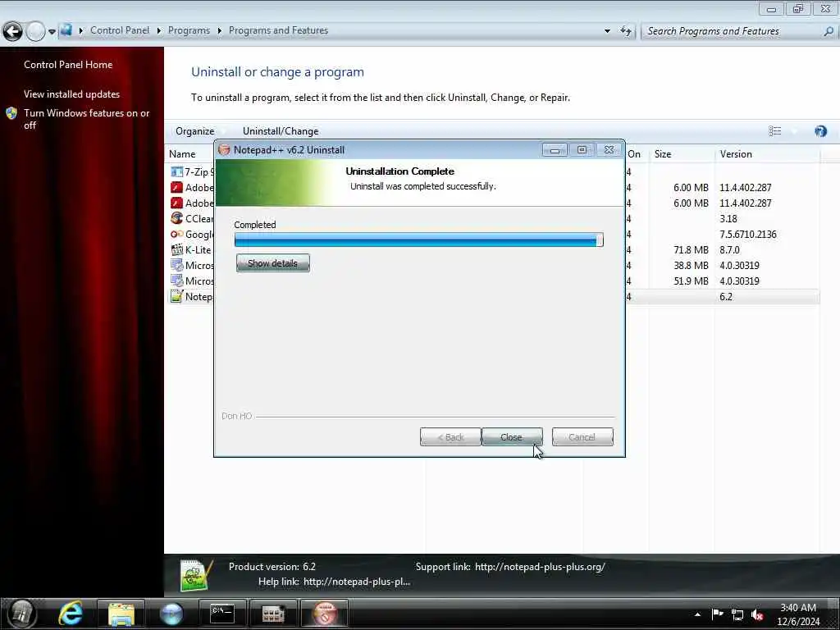Screen dimensions: 840x630
Task: Open the Control Panel taskbar item
Action: [x=273, y=614]
